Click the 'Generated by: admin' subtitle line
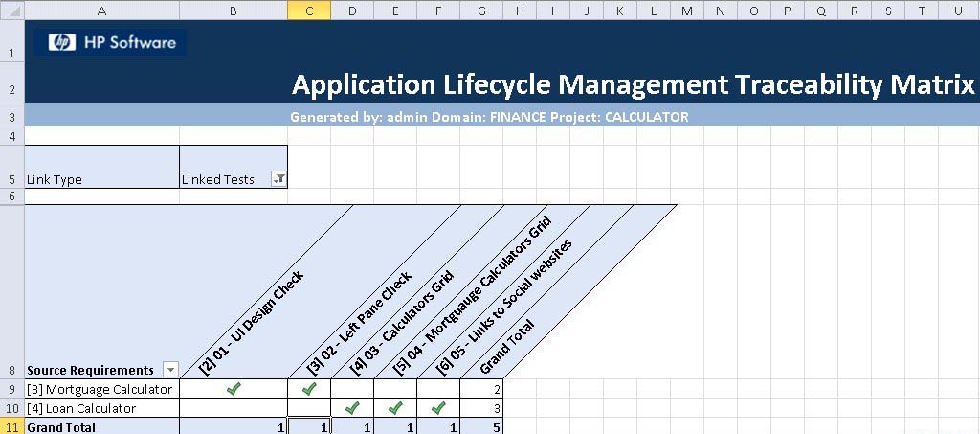The width and height of the screenshot is (980, 434). tap(489, 117)
